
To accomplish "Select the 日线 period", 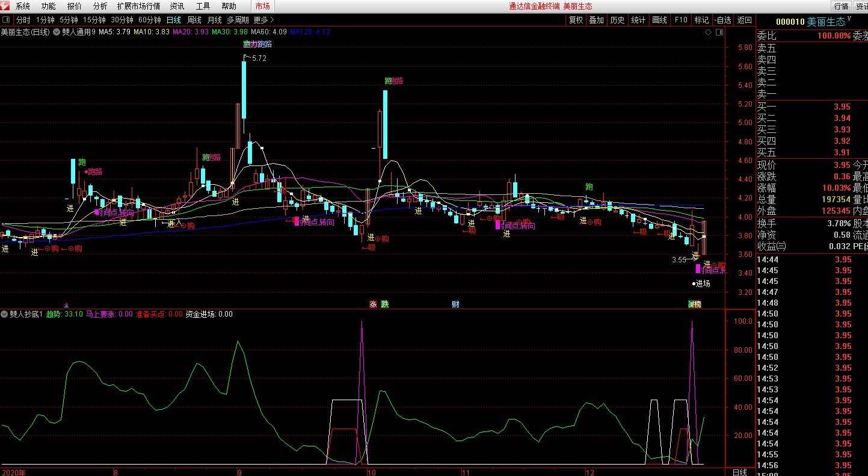I will pos(174,20).
